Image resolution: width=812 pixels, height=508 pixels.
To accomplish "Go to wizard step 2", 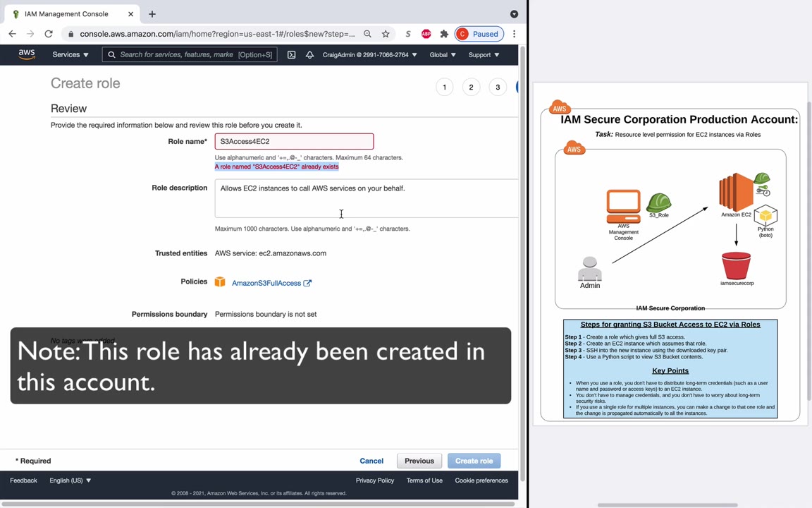I will [x=472, y=87].
